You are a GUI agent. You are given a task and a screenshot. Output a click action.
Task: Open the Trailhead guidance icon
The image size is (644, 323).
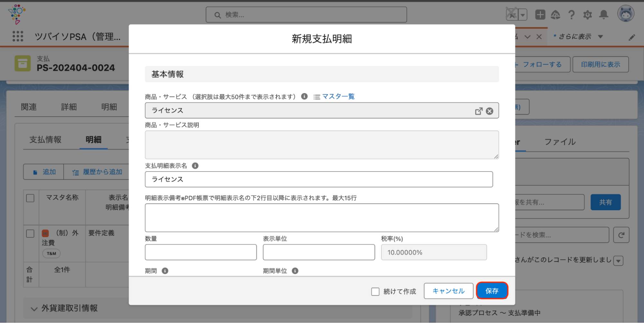(x=555, y=14)
